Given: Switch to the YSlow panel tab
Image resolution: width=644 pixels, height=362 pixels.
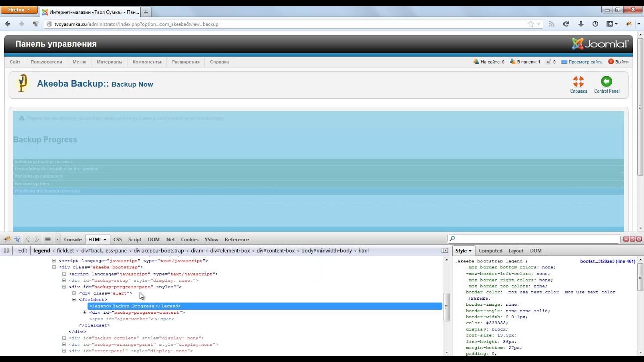Looking at the screenshot, I should (x=212, y=239).
